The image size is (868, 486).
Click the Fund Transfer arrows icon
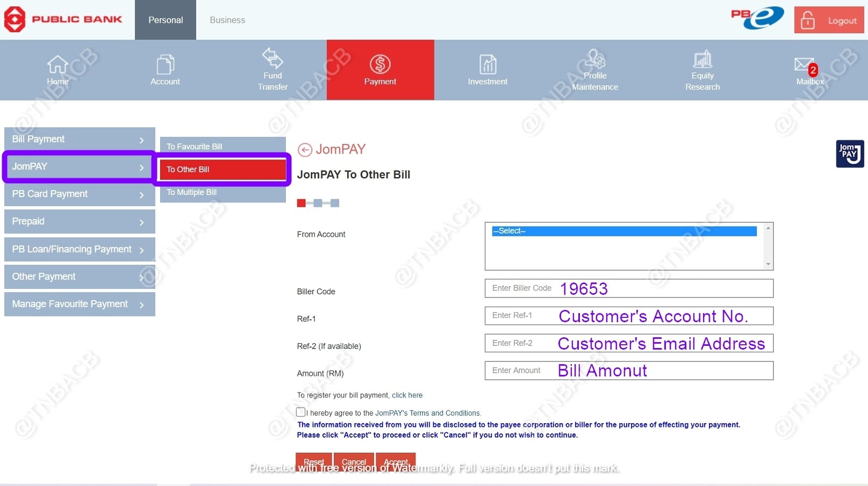pos(272,57)
